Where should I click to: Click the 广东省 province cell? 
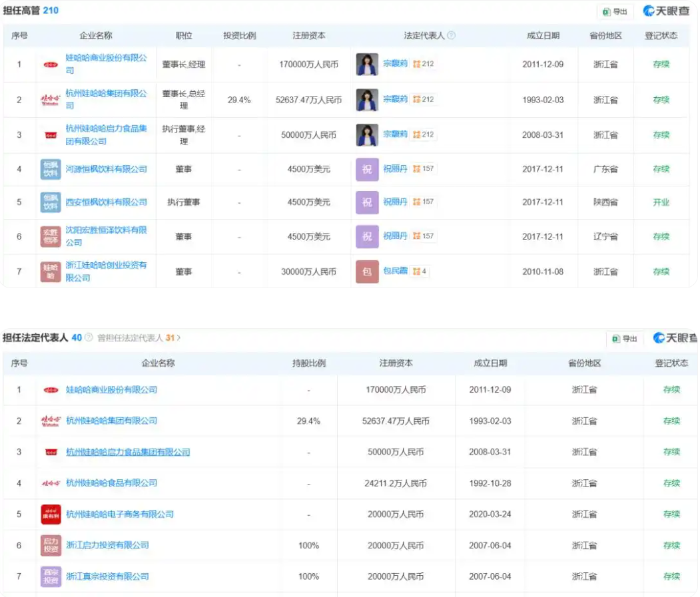click(x=605, y=169)
